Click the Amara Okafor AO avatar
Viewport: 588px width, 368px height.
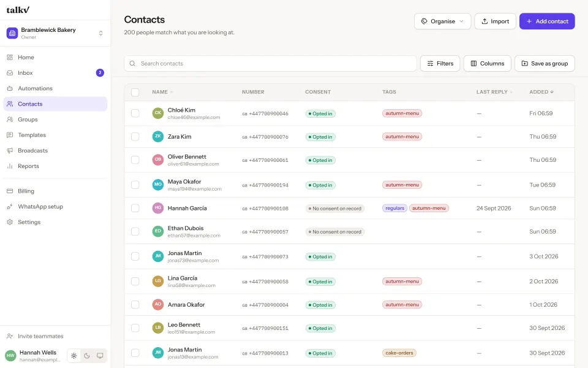click(158, 305)
